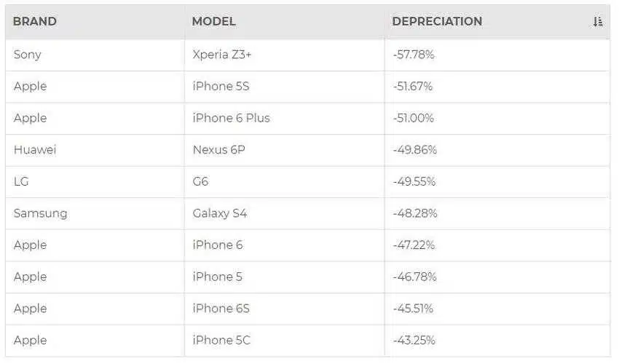
Task: Select the BRAND column header
Action: pos(35,21)
